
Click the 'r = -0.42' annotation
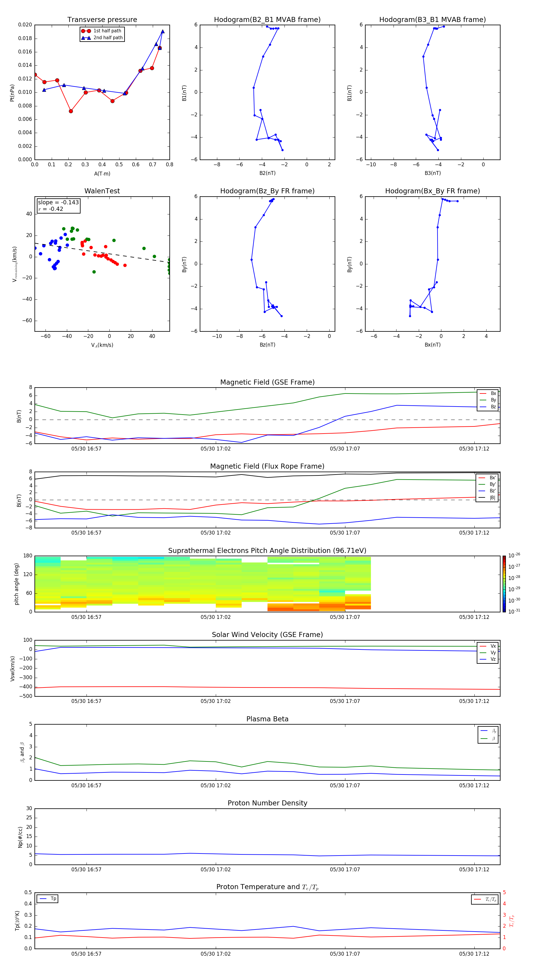tap(51, 209)
